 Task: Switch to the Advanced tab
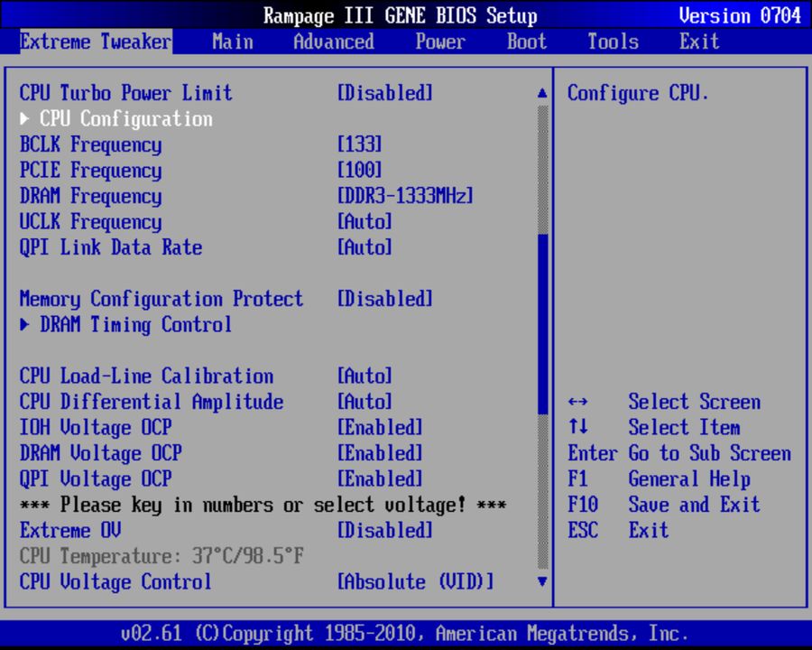[334, 42]
